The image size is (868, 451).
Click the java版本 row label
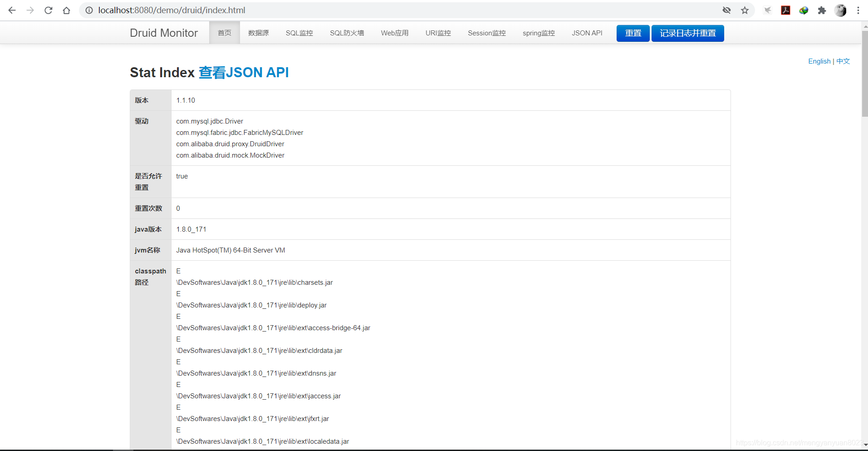(x=148, y=229)
